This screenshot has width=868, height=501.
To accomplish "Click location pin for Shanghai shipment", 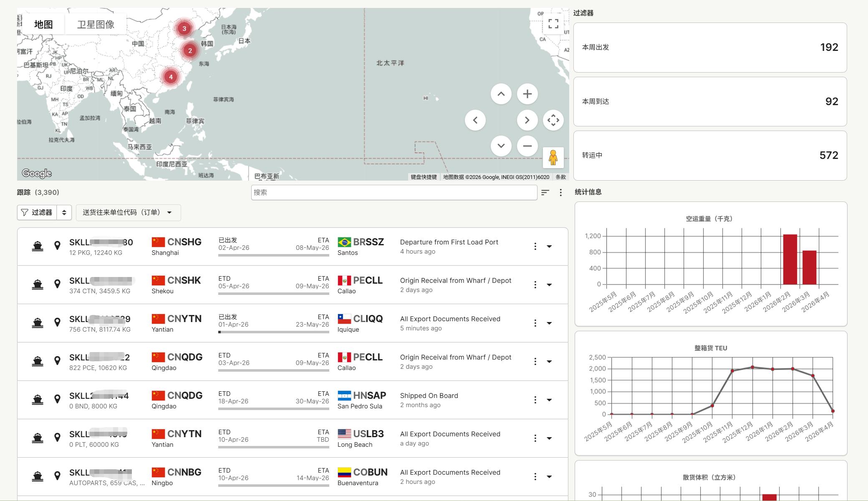I will click(x=58, y=246).
